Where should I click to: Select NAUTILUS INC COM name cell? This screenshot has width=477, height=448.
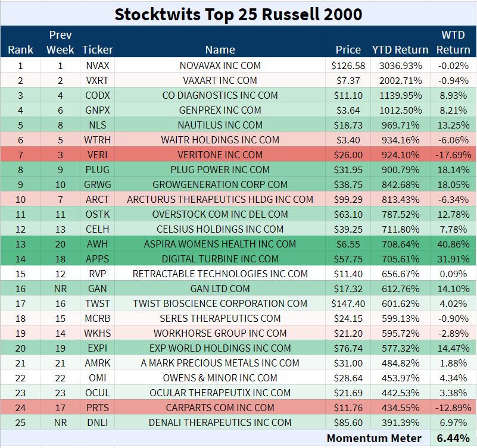point(220,125)
